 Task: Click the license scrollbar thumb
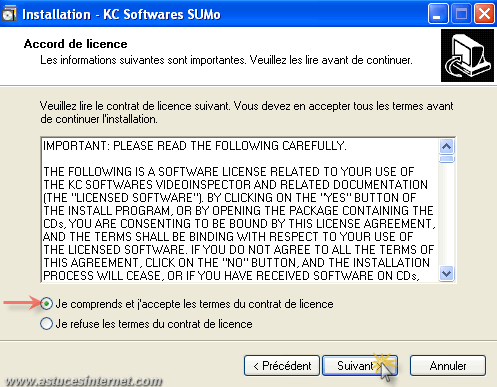(x=447, y=159)
